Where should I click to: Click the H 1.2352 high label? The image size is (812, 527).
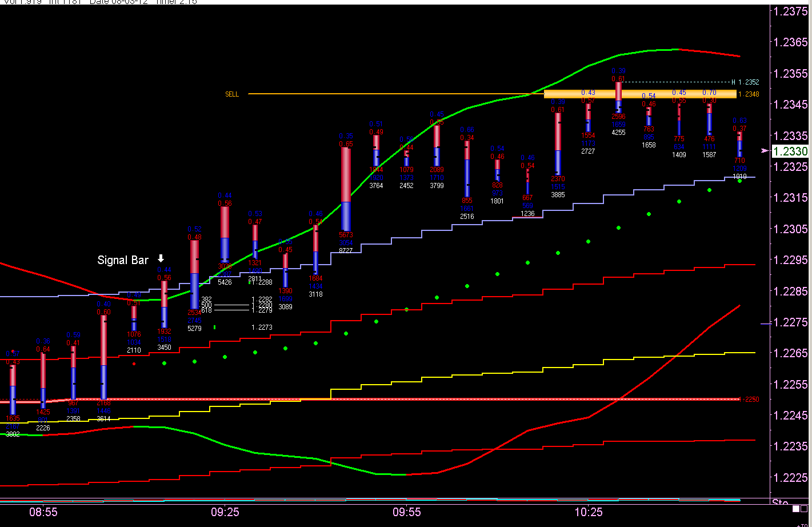point(745,82)
